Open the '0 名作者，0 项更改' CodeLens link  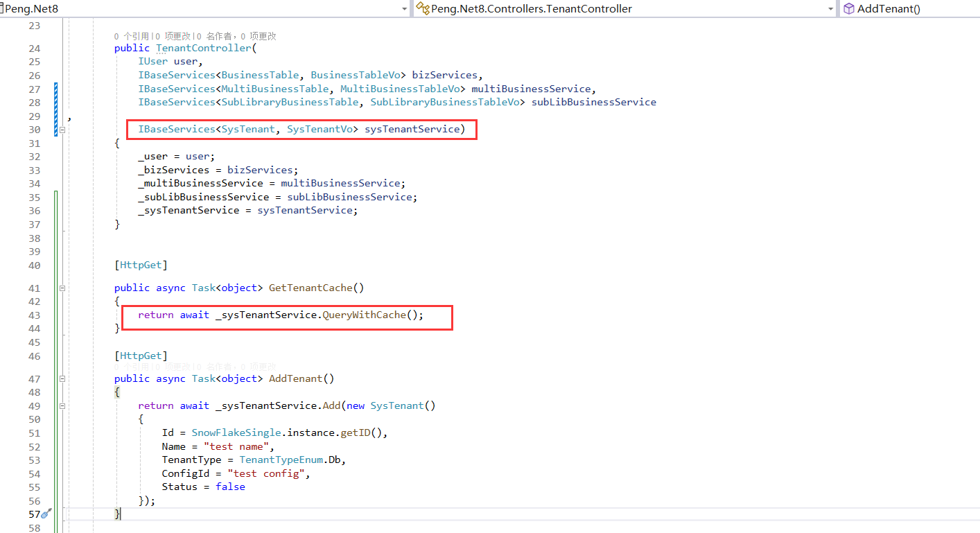pyautogui.click(x=236, y=36)
